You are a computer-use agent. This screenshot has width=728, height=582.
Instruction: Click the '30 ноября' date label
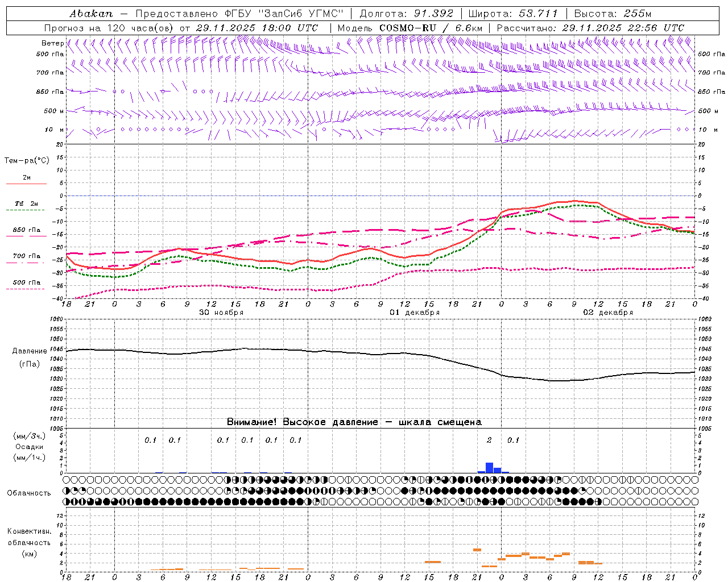pyautogui.click(x=221, y=313)
